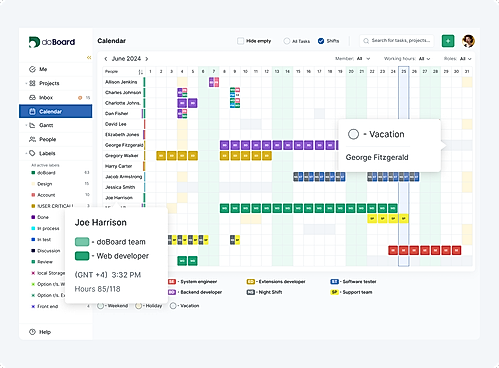499x368 pixels.
Task: Select day 25 column header
Action: 404,71
